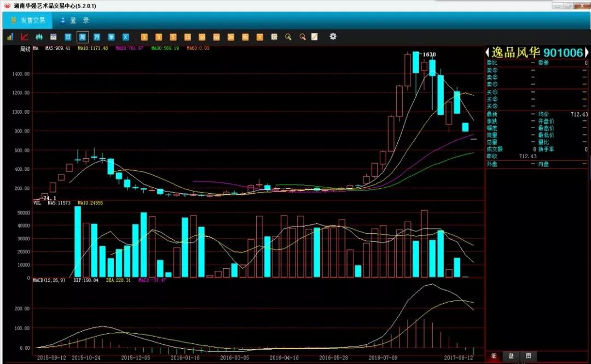
Task: Open the indicator list icon next to Y
Action: [274, 37]
